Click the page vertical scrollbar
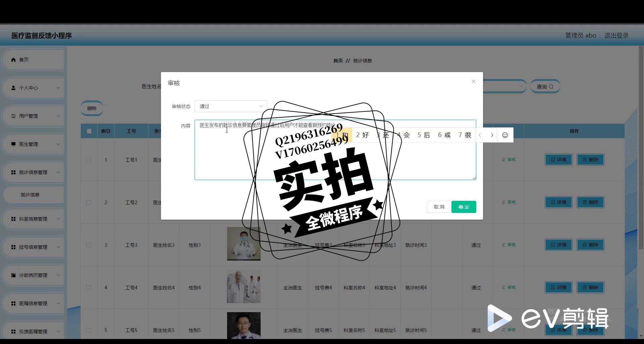 click(641, 148)
